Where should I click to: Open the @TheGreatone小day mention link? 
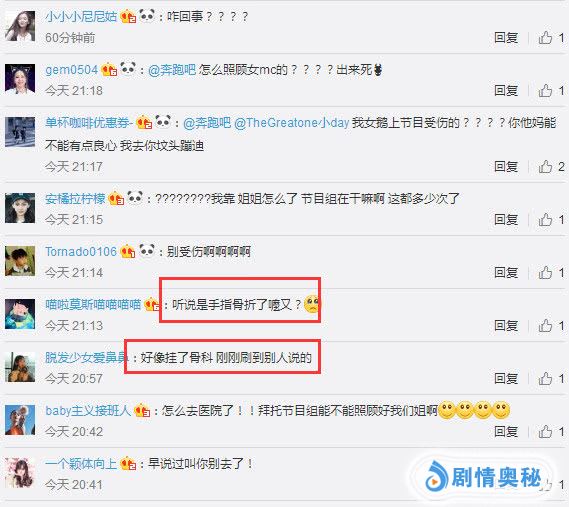[292, 123]
